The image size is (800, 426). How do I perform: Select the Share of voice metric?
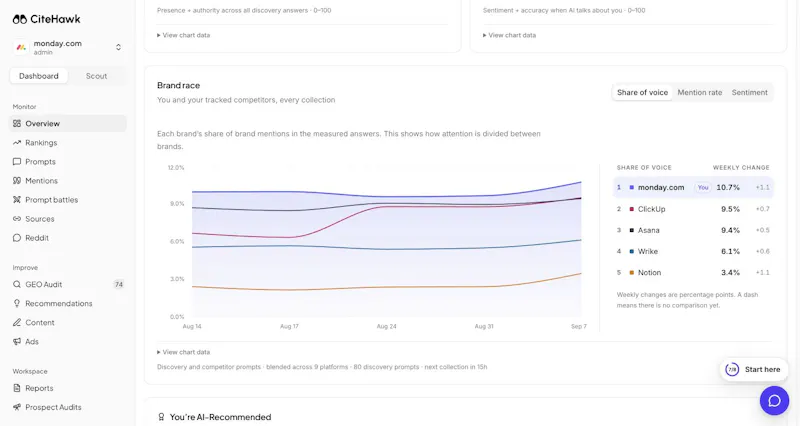(642, 92)
